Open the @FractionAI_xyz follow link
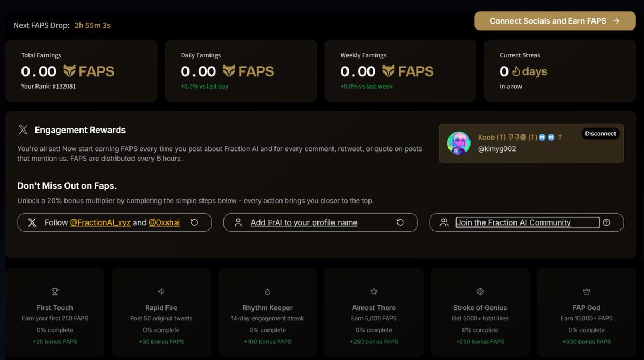Viewport: 644px width, 360px height. tap(100, 222)
